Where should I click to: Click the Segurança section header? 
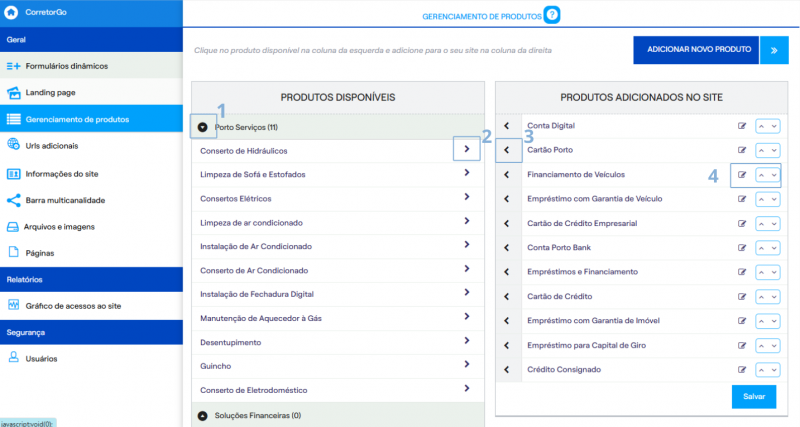coord(91,332)
